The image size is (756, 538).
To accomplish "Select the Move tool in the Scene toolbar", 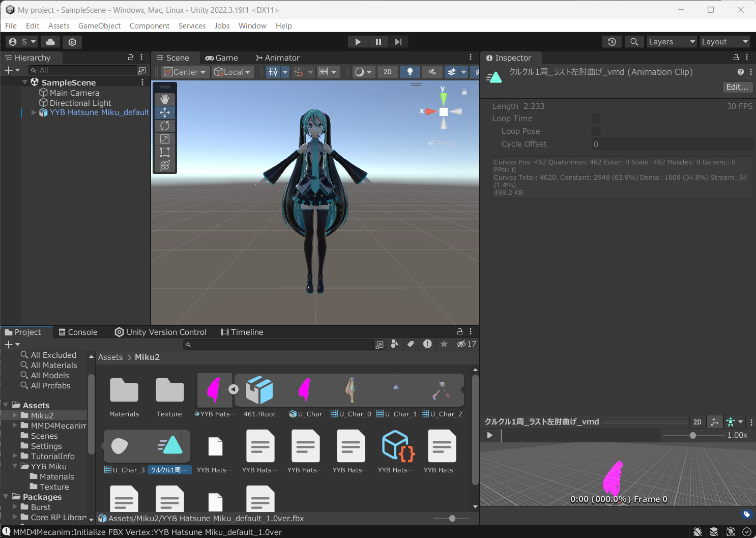I will point(164,112).
